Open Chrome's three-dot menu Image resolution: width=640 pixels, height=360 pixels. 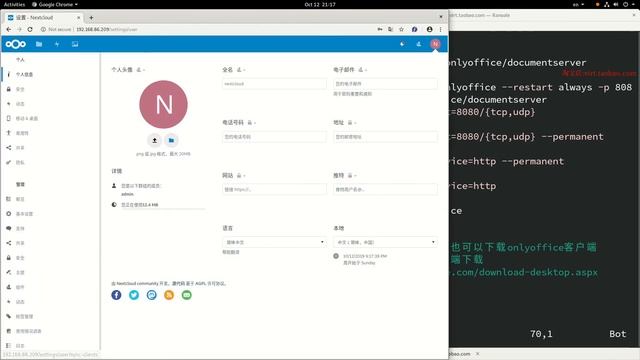tap(440, 29)
